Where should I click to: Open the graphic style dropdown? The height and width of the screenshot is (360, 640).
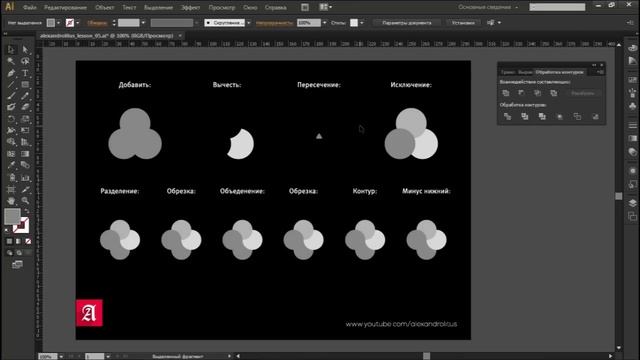[362, 23]
